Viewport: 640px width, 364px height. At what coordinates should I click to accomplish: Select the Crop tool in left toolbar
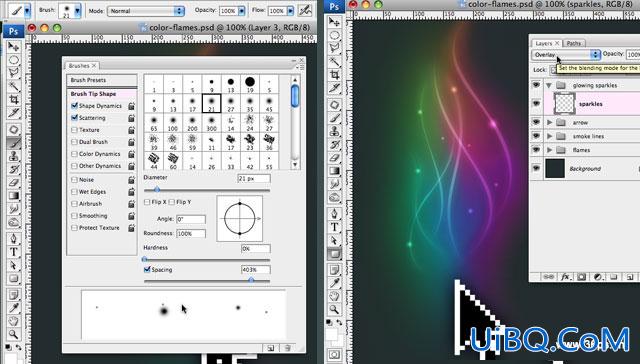[x=14, y=99]
